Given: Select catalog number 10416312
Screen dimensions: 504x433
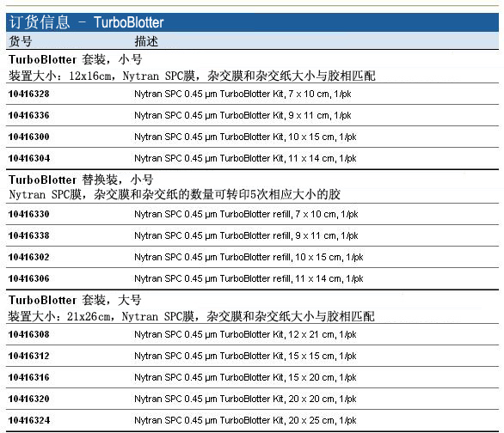Looking at the screenshot, I should coord(28,356).
